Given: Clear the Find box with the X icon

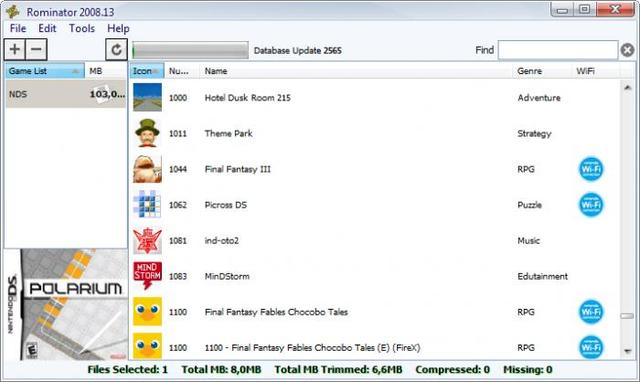Looking at the screenshot, I should [627, 50].
